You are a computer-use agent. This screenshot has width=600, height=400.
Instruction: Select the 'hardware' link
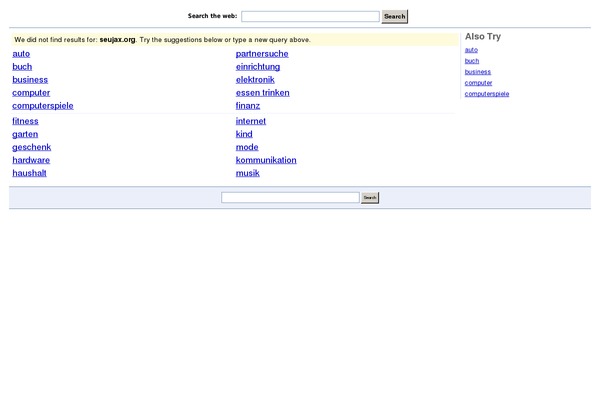31,160
